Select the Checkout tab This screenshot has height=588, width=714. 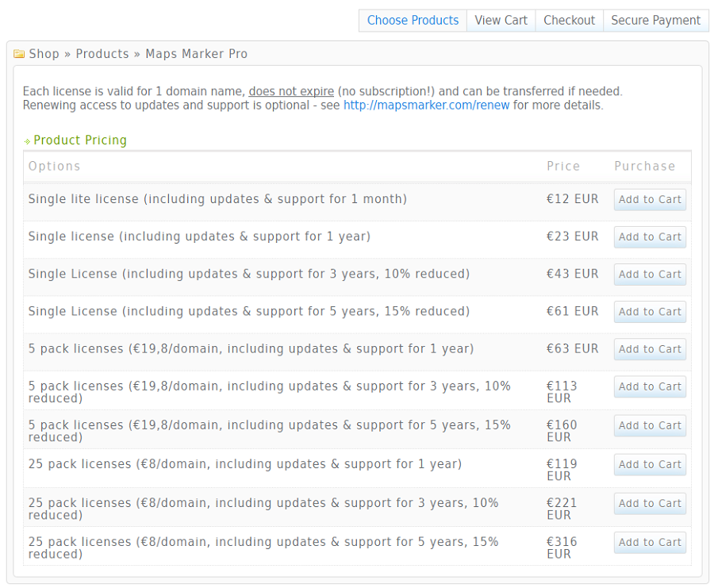569,20
